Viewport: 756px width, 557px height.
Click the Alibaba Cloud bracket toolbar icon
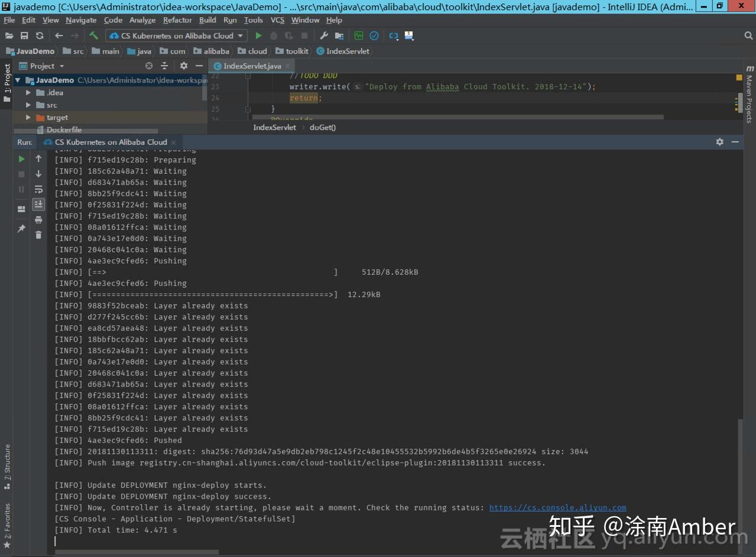(394, 35)
